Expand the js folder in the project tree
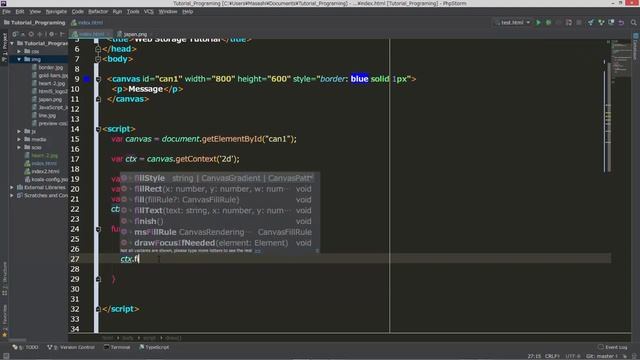This screenshot has height=360, width=640. (x=19, y=131)
